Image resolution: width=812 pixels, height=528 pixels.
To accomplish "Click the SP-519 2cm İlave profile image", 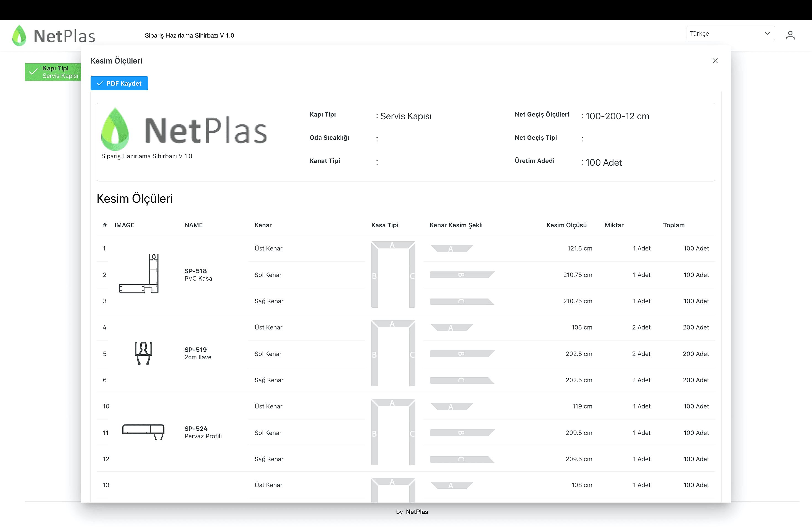I will [x=143, y=353].
